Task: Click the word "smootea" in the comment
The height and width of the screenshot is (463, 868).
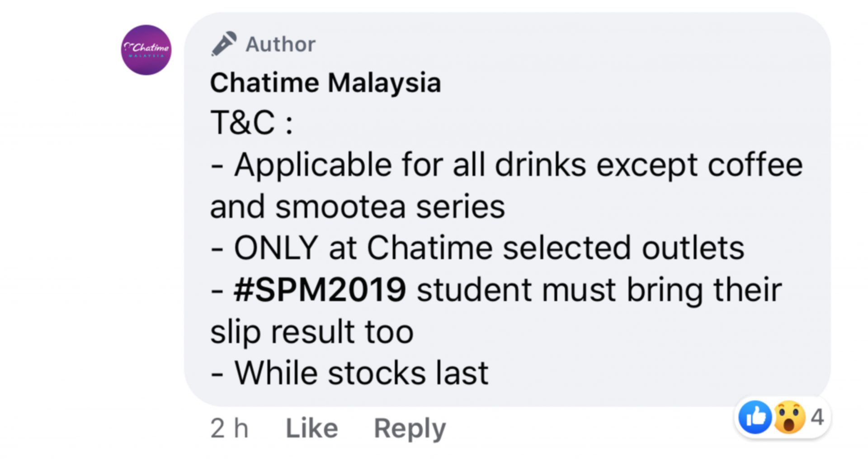Action: click(x=340, y=207)
